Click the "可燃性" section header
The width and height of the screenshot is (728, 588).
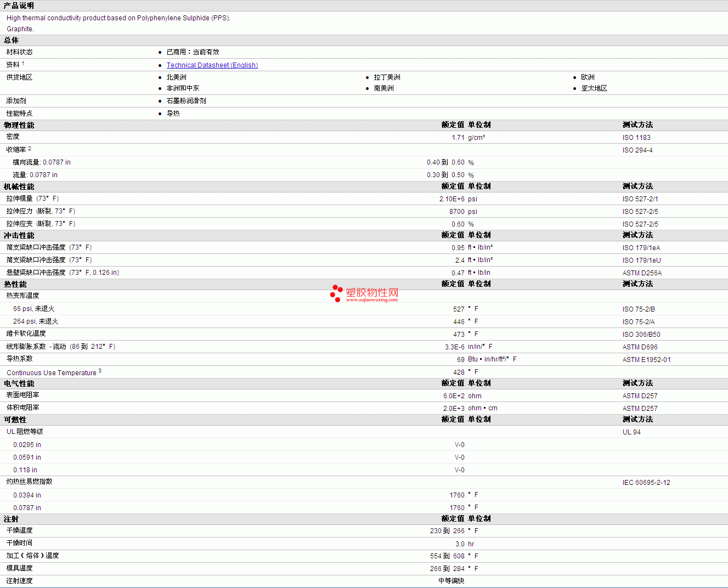pos(15,420)
